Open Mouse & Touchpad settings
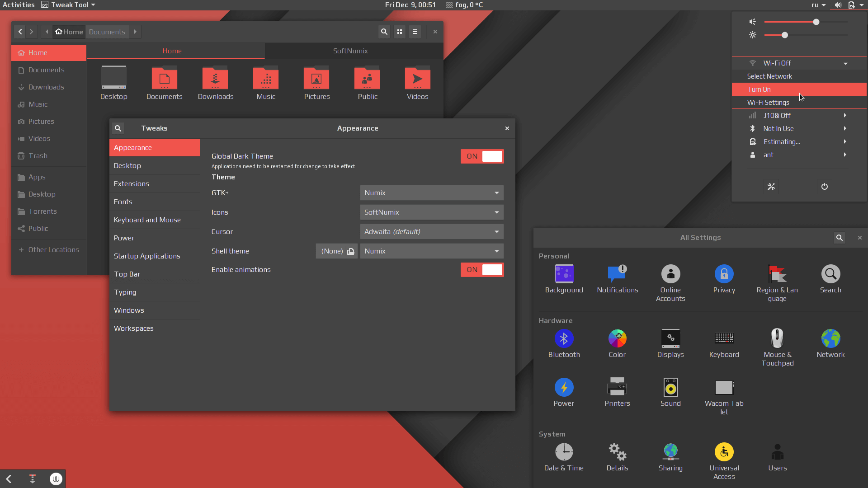This screenshot has width=868, height=488. click(x=777, y=338)
